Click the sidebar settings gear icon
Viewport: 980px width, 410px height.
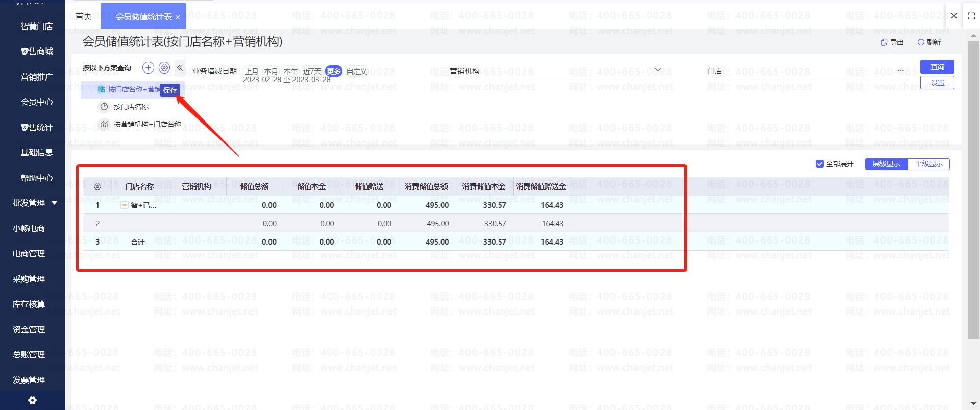(x=32, y=400)
